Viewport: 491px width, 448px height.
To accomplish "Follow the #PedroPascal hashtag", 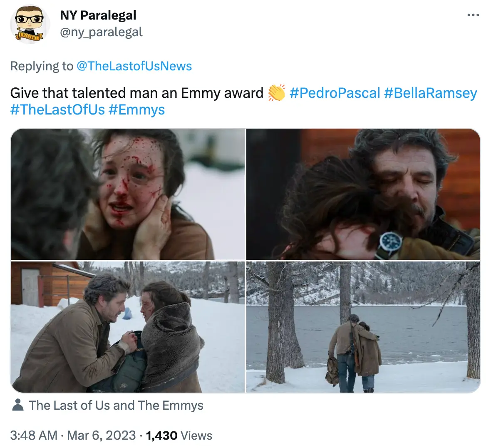I will click(335, 93).
